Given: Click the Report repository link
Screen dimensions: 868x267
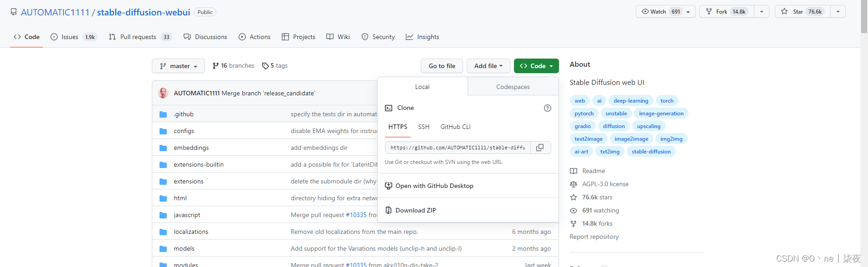Looking at the screenshot, I should tap(594, 237).
